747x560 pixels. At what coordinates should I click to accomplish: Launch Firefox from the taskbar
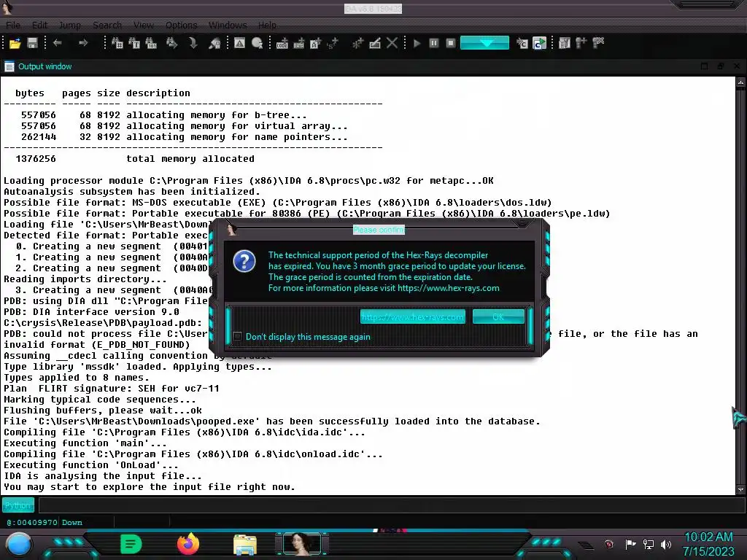pos(188,544)
